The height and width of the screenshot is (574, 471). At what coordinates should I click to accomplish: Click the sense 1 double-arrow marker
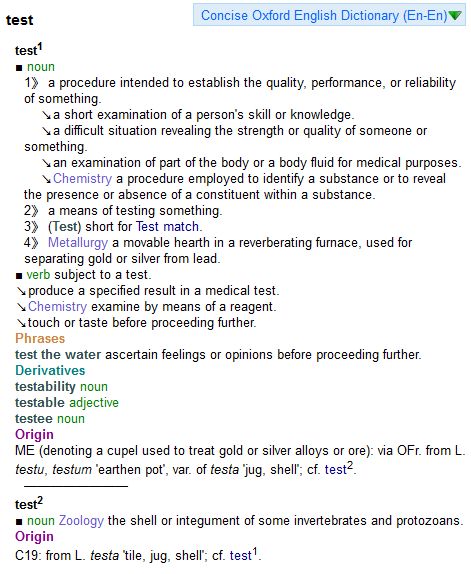point(35,83)
